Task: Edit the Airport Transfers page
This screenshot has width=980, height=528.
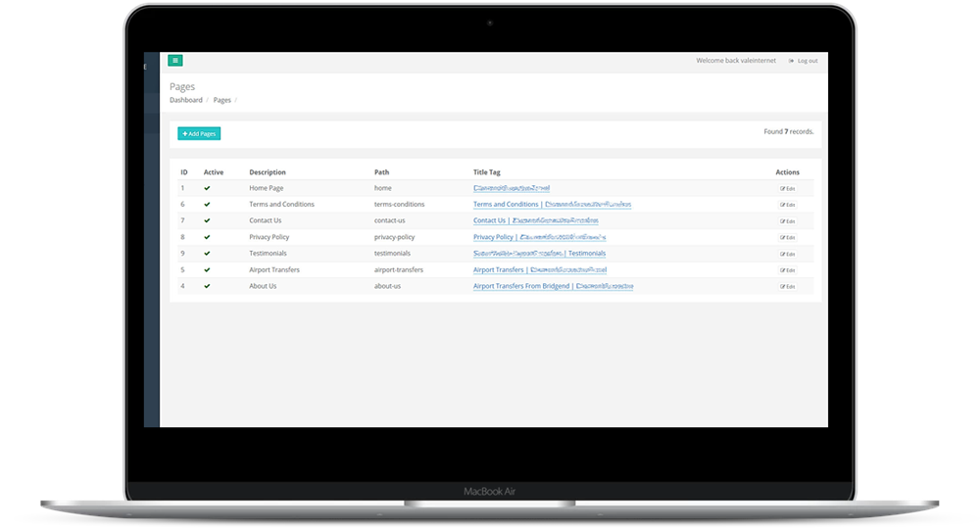Action: tap(787, 270)
